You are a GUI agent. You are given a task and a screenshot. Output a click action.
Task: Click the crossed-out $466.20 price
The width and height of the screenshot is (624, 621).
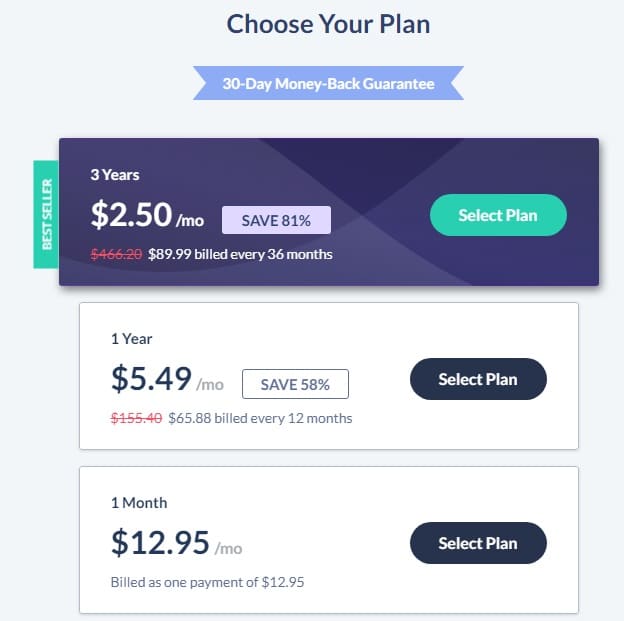pyautogui.click(x=116, y=254)
